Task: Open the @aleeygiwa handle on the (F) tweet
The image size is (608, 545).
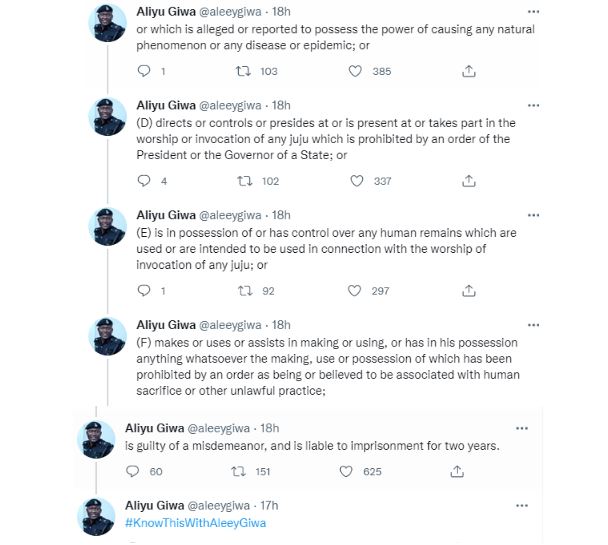Action: point(232,325)
